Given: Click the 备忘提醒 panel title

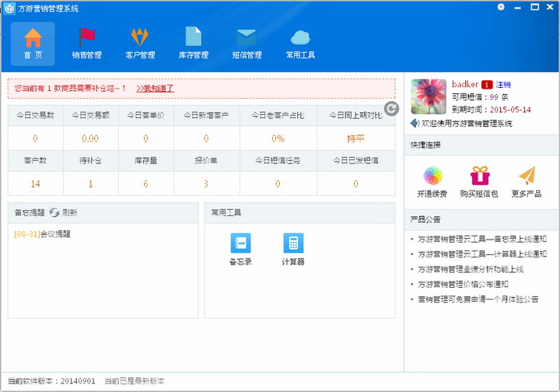Looking at the screenshot, I should tap(30, 213).
